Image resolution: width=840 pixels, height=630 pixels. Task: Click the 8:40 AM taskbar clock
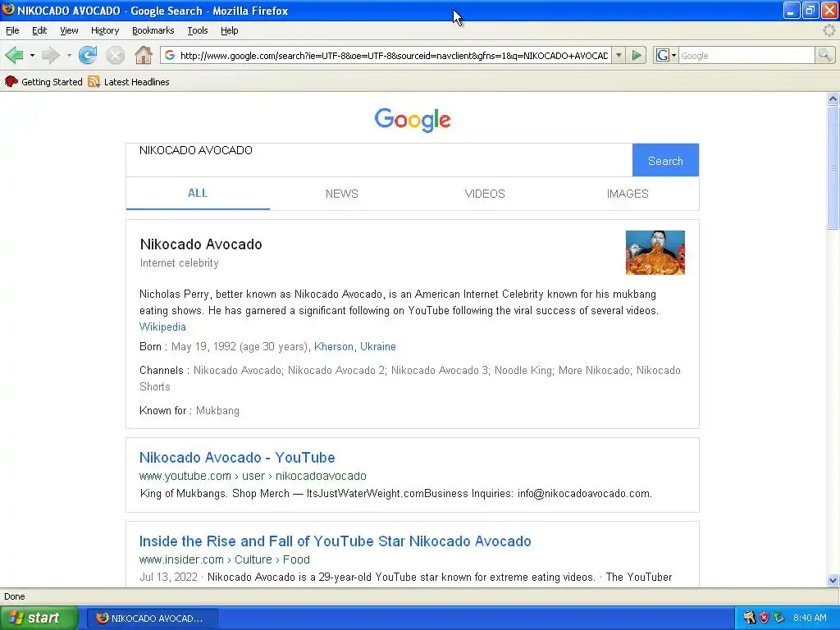[810, 618]
